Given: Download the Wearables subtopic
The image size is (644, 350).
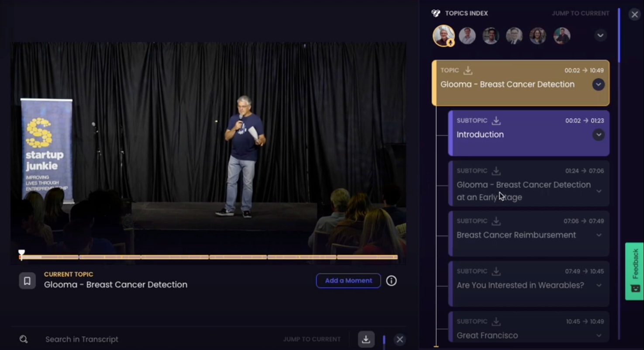Looking at the screenshot, I should (x=496, y=271).
